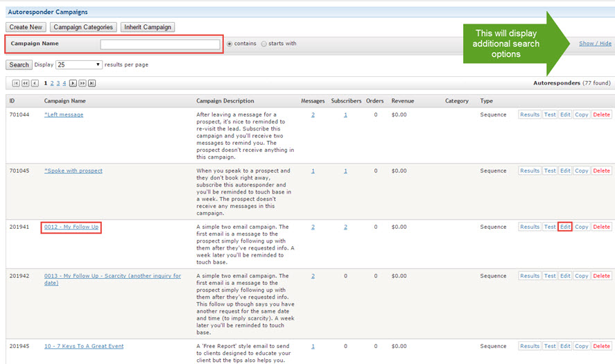Open Campaign Categories

[x=83, y=27]
